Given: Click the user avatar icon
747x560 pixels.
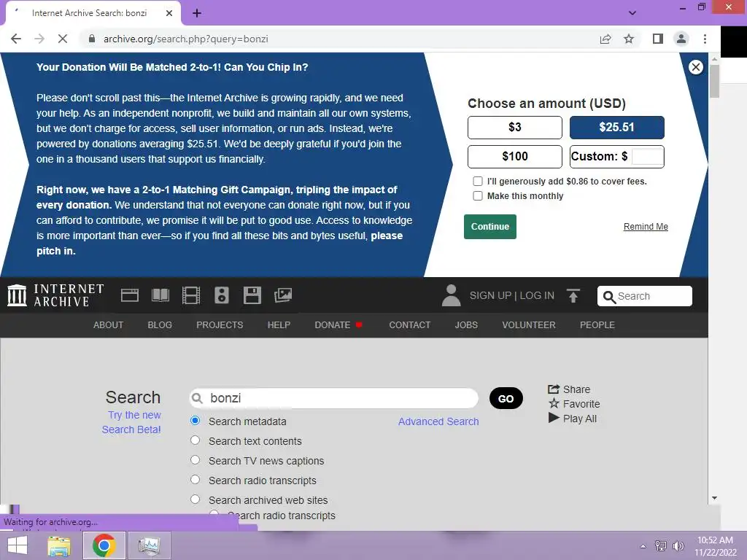Looking at the screenshot, I should pos(451,296).
